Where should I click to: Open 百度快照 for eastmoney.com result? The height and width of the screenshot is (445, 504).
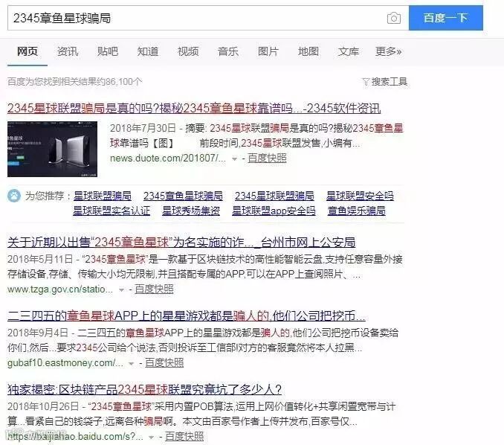point(164,362)
